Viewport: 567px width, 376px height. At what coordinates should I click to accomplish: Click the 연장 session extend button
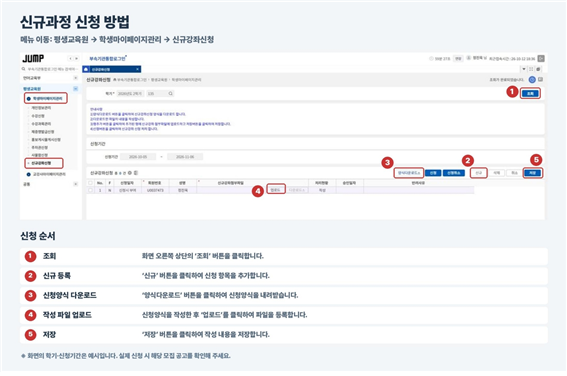pos(458,59)
